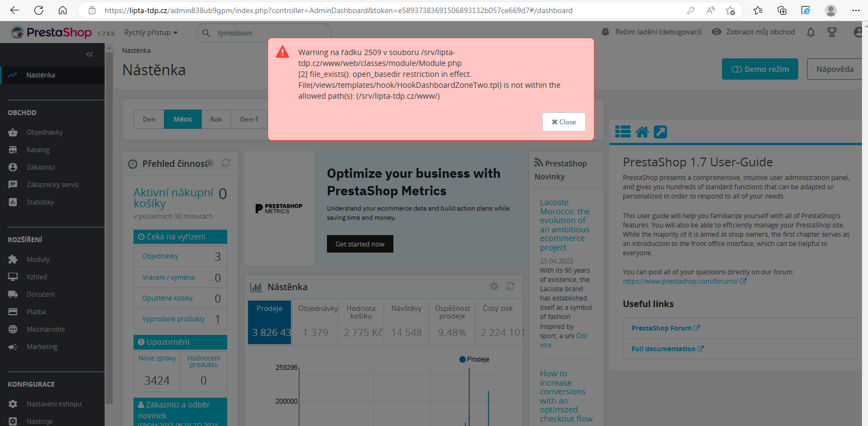
Task: Select the Objednávky chart metric
Action: tap(315, 322)
